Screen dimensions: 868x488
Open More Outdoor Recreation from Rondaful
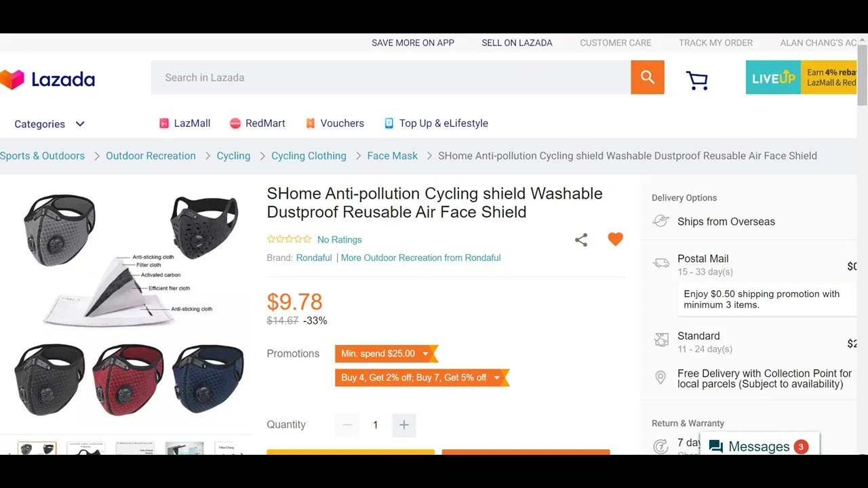(x=420, y=258)
